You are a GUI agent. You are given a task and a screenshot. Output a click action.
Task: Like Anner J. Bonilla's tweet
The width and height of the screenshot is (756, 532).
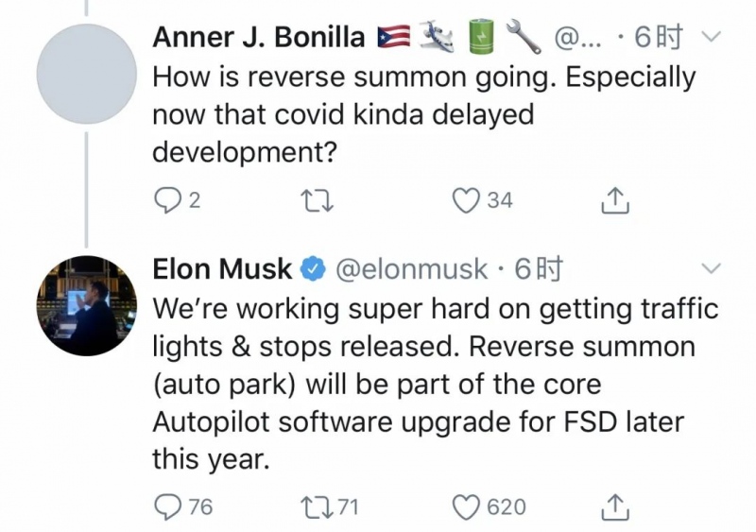coord(467,199)
